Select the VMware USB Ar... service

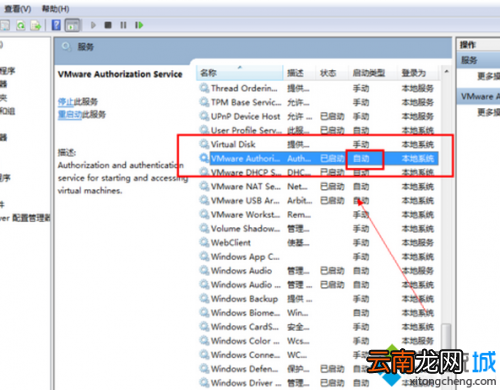[318, 200]
